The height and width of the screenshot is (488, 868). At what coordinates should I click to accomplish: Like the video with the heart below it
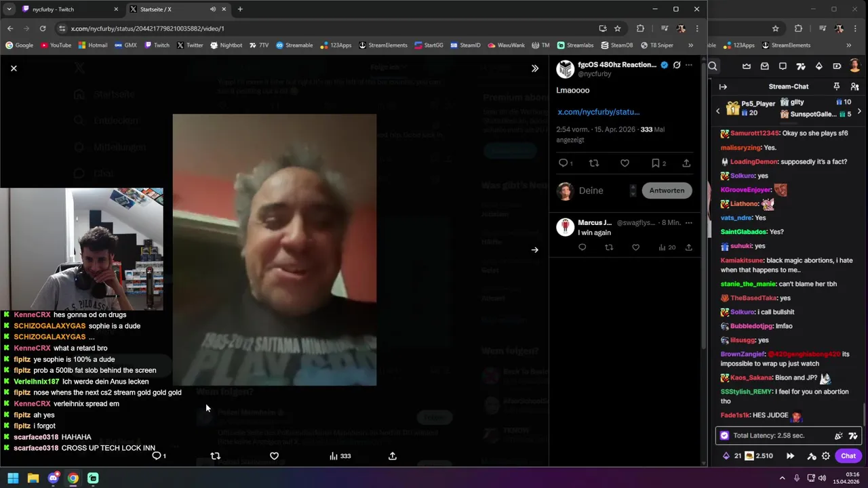coord(274,456)
